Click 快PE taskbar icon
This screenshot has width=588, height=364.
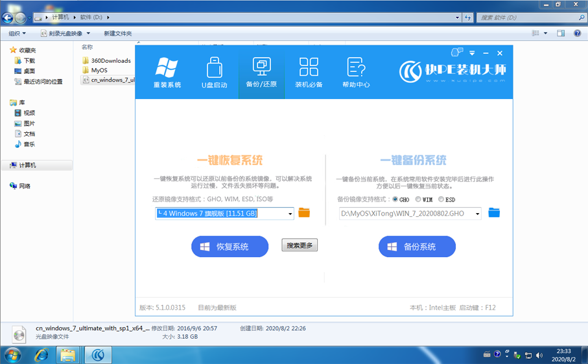pyautogui.click(x=98, y=355)
